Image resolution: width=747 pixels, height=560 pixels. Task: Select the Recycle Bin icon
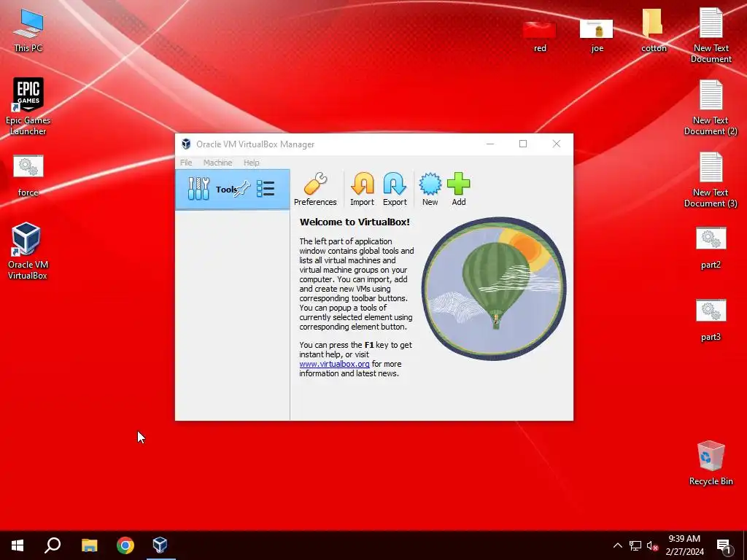click(711, 463)
